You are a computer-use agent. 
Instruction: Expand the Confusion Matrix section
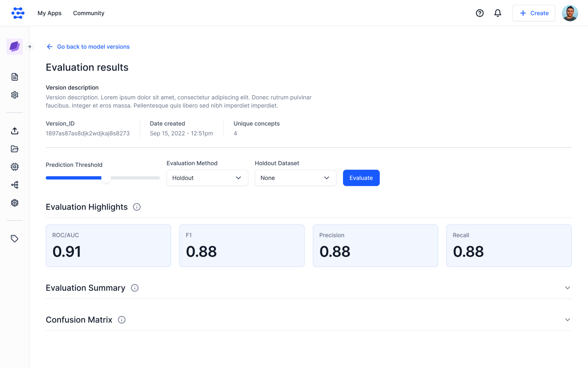(x=567, y=320)
